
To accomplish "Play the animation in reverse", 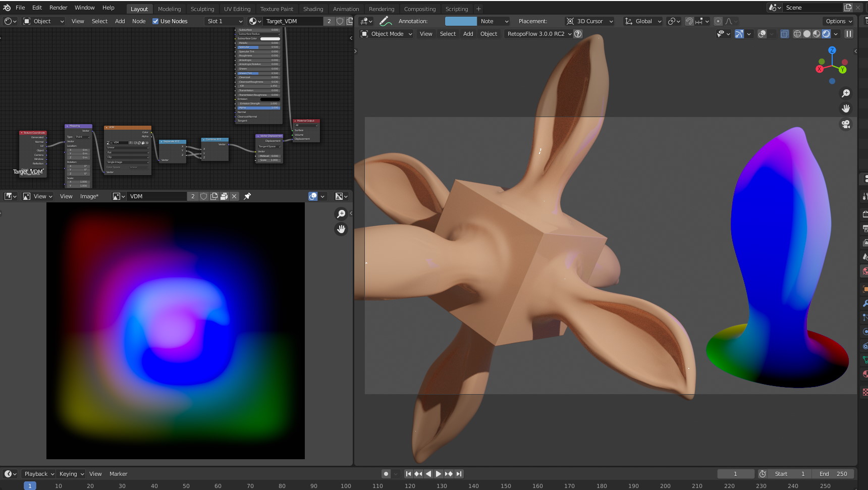I will point(428,474).
